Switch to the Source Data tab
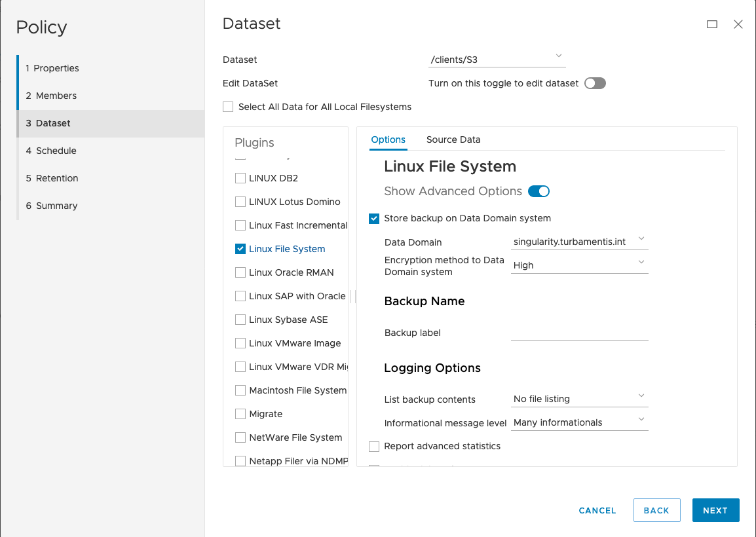Viewport: 756px width, 537px height. coord(453,139)
